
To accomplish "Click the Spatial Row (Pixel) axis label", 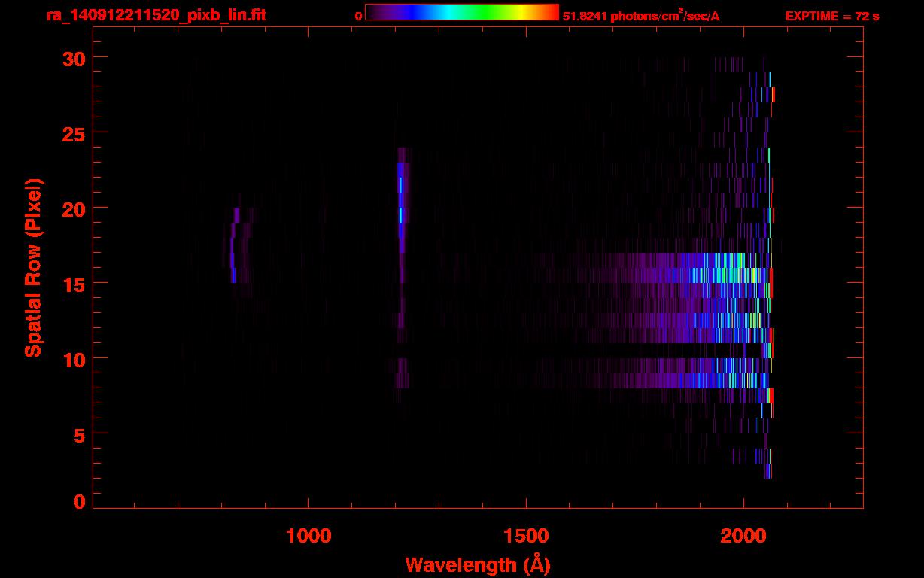I will coord(33,267).
